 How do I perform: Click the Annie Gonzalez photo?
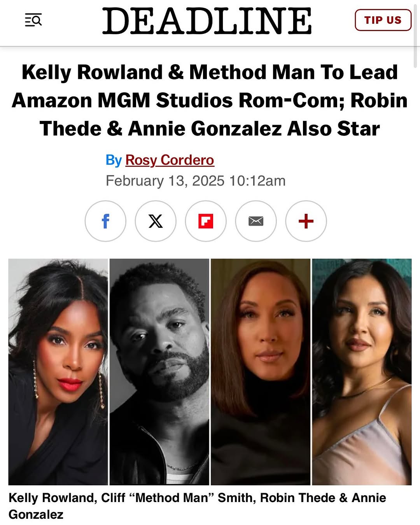[x=362, y=371]
